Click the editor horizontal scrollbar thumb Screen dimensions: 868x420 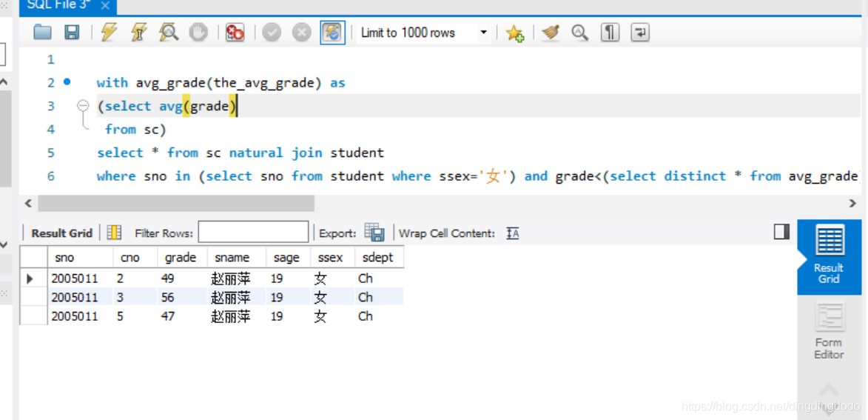click(x=176, y=204)
